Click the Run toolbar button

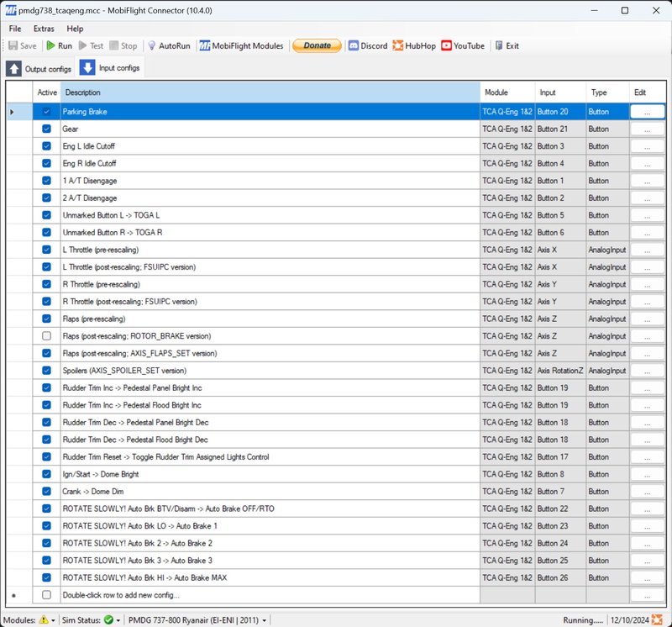[59, 46]
